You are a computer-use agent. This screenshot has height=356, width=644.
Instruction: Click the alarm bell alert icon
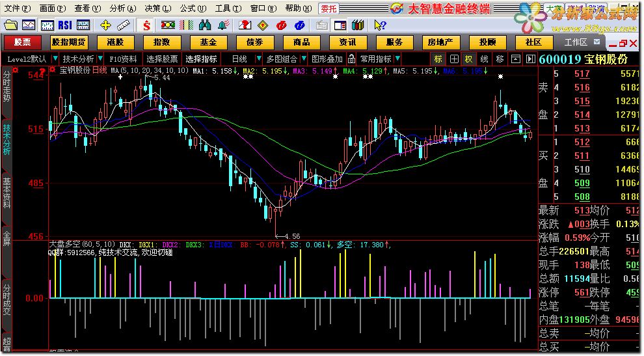pos(223,25)
